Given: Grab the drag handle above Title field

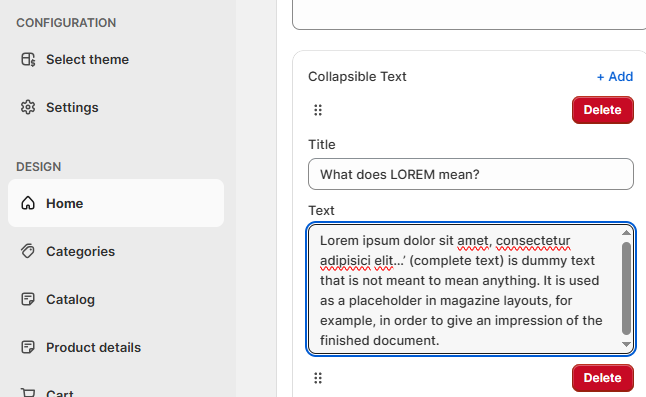Looking at the screenshot, I should 318,110.
